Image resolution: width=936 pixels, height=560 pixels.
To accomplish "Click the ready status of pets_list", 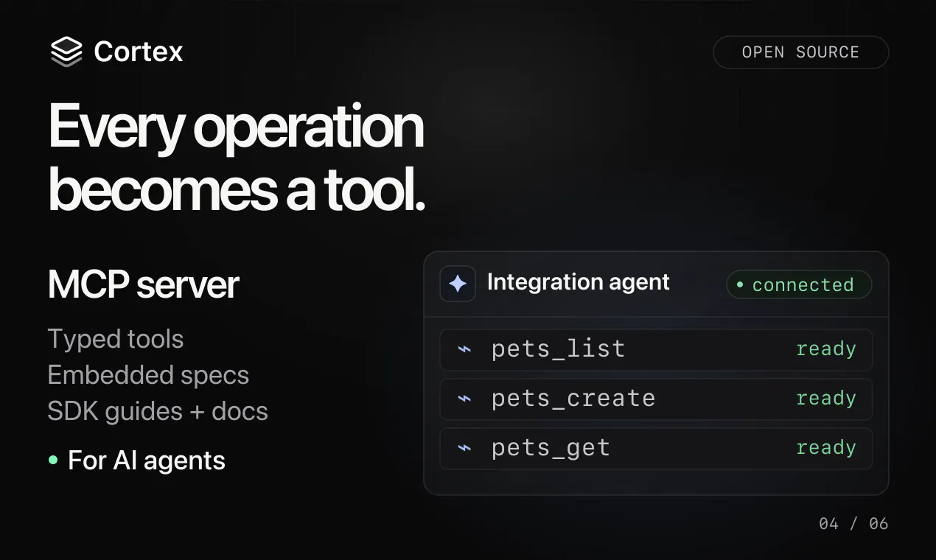I will (x=826, y=349).
